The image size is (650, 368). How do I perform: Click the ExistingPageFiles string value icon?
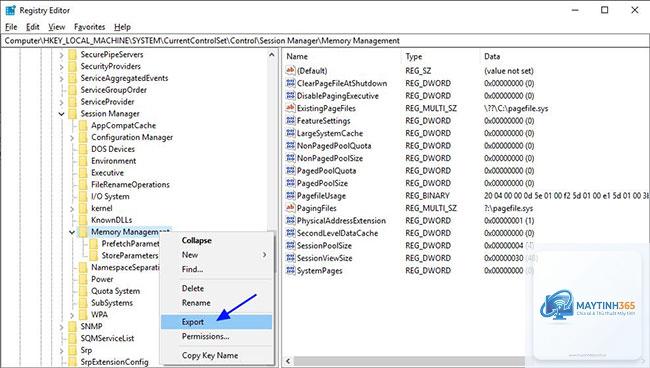[x=291, y=108]
